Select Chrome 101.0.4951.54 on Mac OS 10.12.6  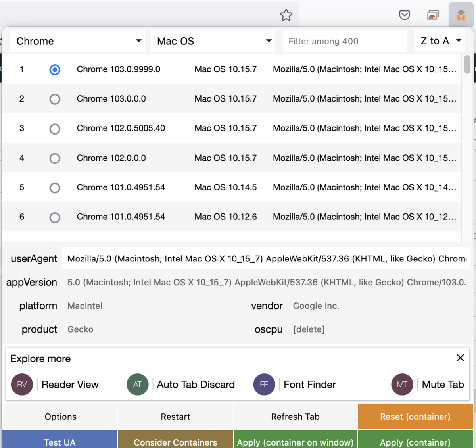point(55,217)
